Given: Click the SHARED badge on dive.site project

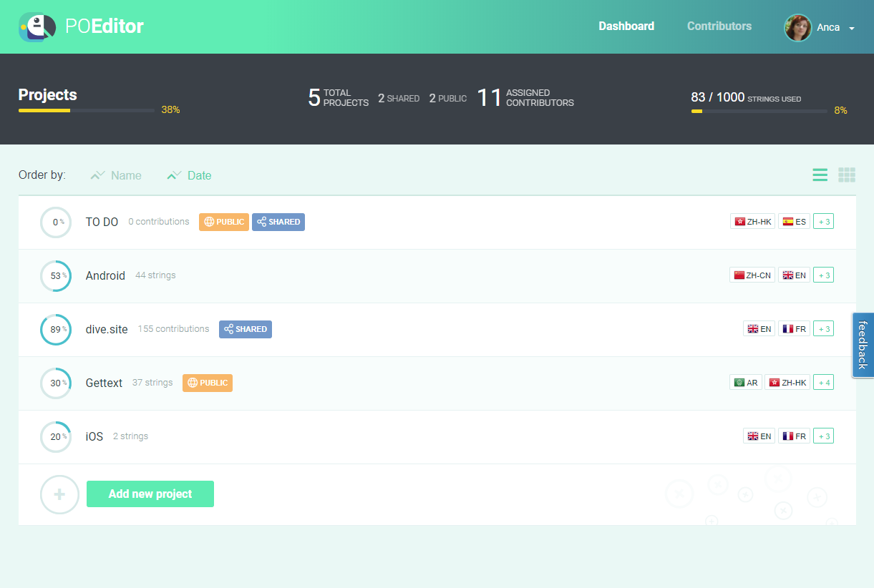Looking at the screenshot, I should click(x=245, y=329).
